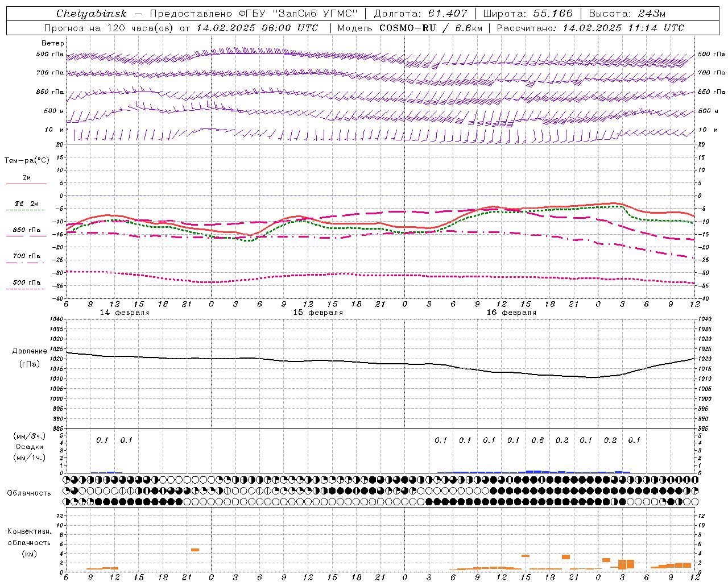Viewport: 728px width, 582px height.
Task: Click the Chelyabinsk station title
Action: pyautogui.click(x=91, y=14)
